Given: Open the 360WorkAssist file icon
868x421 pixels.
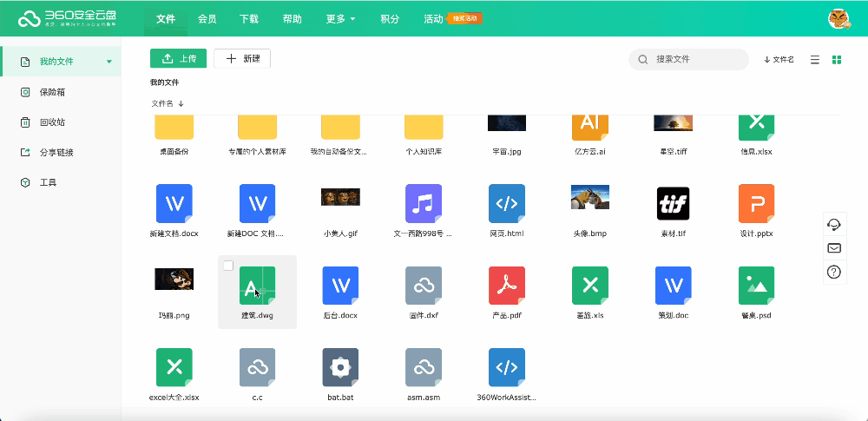Looking at the screenshot, I should click(x=507, y=367).
